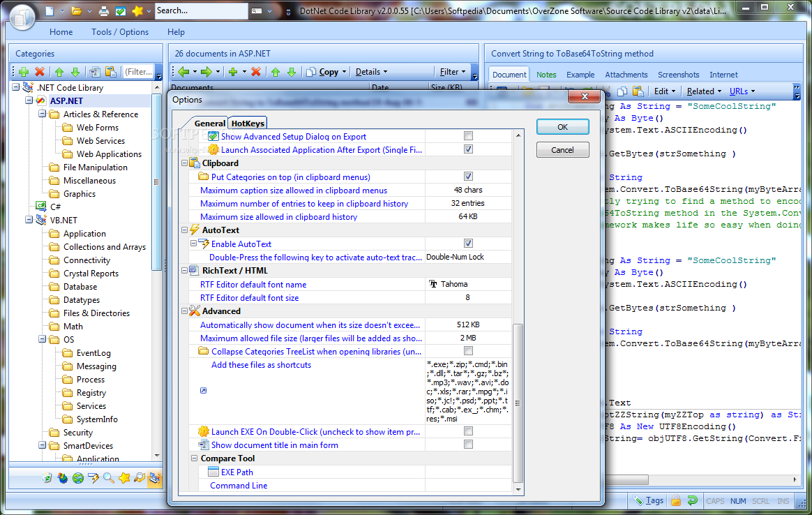This screenshot has height=515, width=812.
Task: Collapse the AutoText options group
Action: (184, 230)
